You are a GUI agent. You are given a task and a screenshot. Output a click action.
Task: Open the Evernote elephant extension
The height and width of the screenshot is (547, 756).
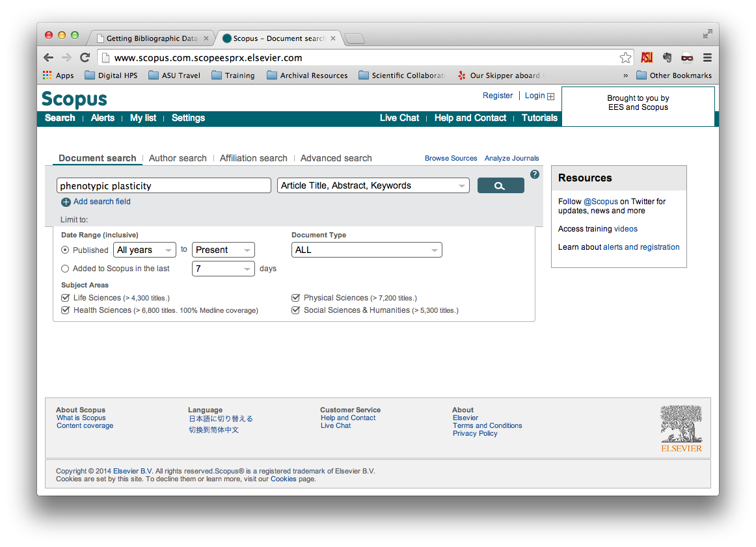tap(668, 58)
